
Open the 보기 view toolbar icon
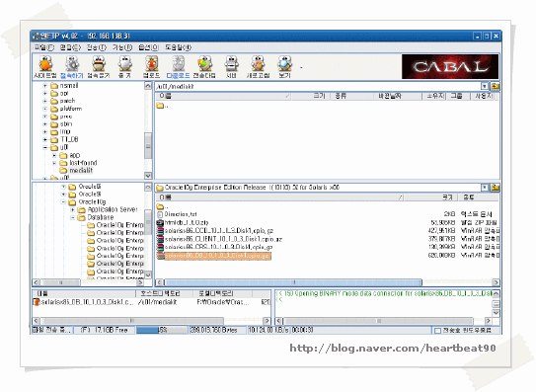(284, 67)
